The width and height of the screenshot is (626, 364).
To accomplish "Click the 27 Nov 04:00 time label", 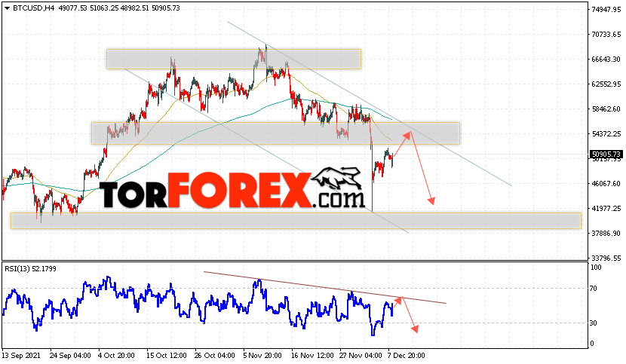I will [x=361, y=355].
